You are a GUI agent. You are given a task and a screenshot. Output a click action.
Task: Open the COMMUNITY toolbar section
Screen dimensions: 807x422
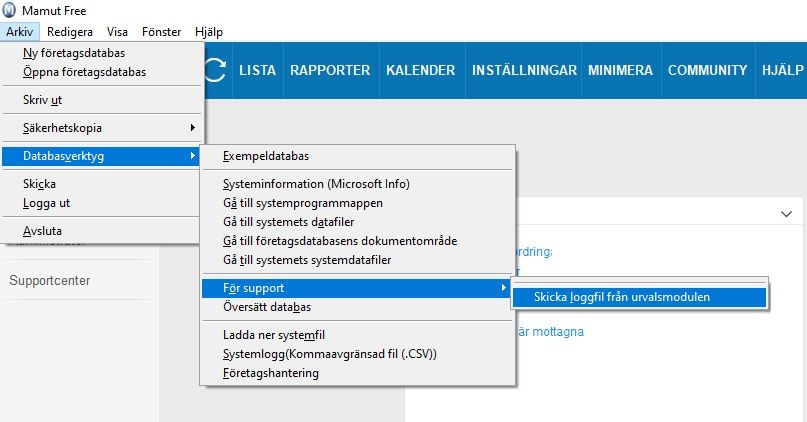pyautogui.click(x=707, y=70)
